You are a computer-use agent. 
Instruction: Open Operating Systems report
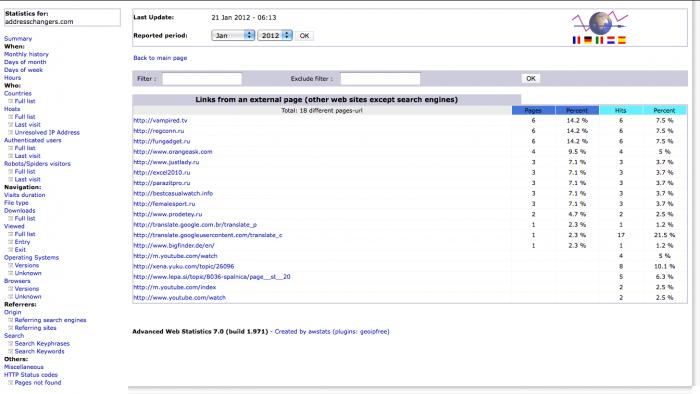point(31,257)
